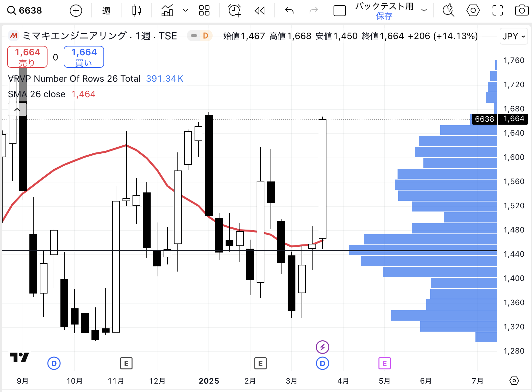
Task: Click the +206 (+14.13%) change value
Action: [443, 36]
